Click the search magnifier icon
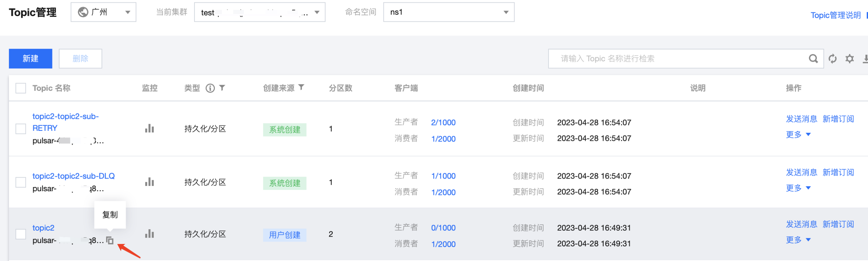This screenshot has height=261, width=868. coord(813,59)
